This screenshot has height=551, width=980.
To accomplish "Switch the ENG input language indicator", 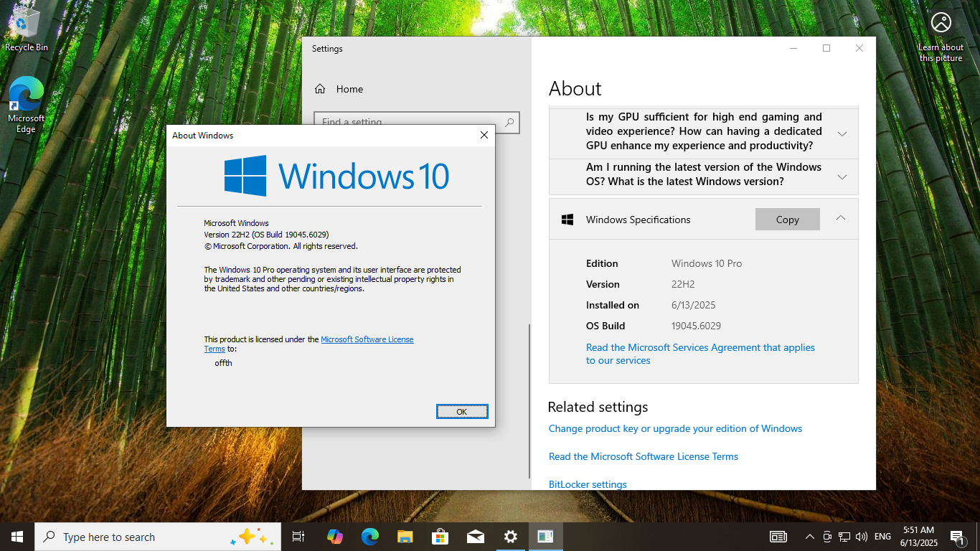I will click(x=883, y=537).
